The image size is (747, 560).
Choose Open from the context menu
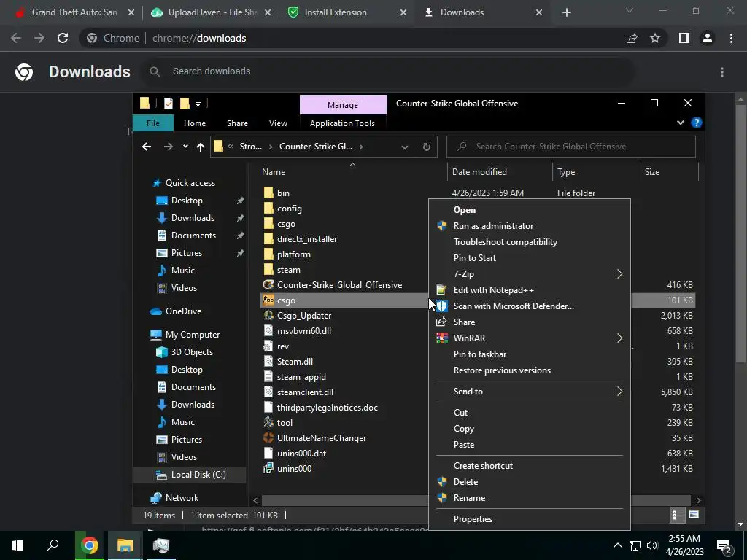point(464,210)
